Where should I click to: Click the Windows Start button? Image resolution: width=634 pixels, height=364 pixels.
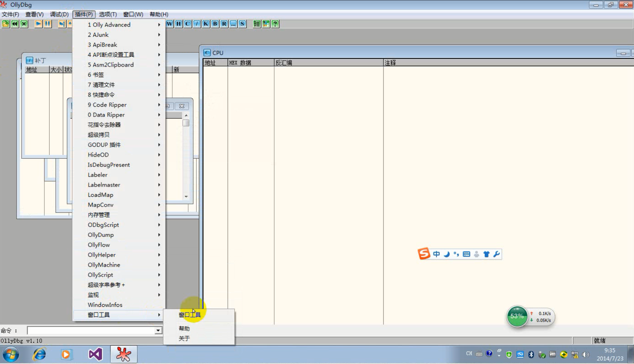click(11, 355)
